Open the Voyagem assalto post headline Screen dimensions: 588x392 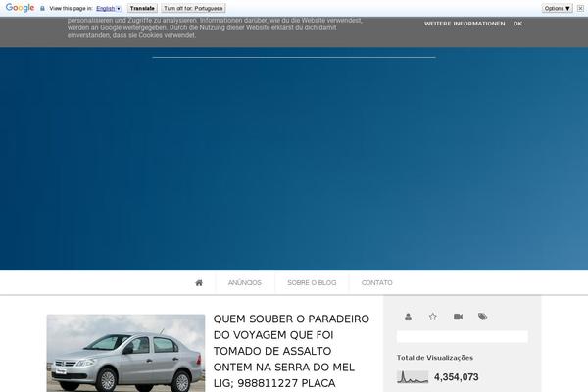291,351
